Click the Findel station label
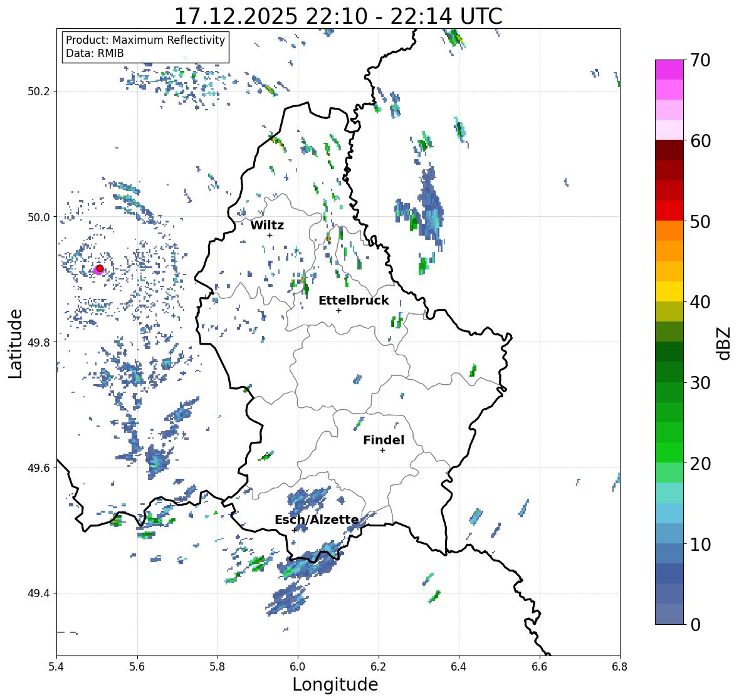739x700 pixels. click(x=383, y=440)
